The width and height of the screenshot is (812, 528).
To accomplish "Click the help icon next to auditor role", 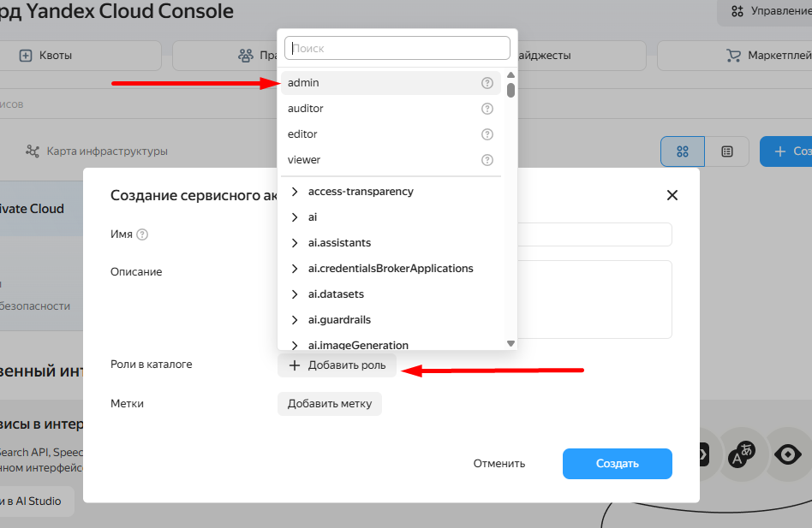I will [487, 109].
